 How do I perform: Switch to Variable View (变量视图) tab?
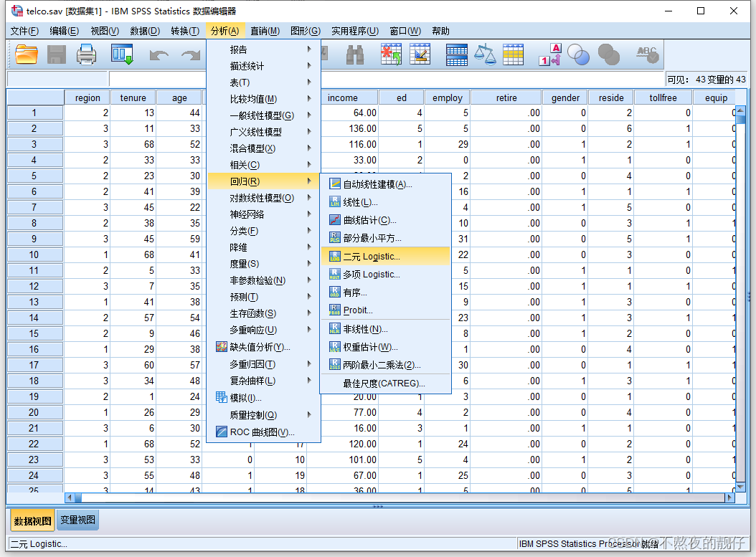77,520
